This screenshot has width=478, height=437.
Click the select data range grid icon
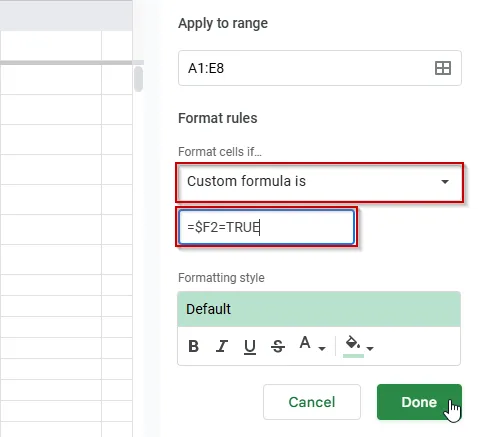click(x=443, y=68)
